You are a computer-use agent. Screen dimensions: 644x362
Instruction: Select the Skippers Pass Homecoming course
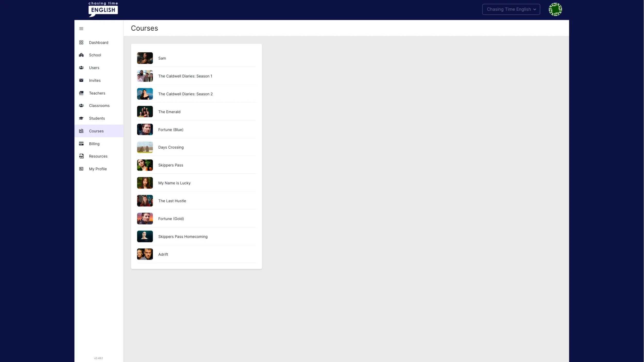tap(183, 237)
